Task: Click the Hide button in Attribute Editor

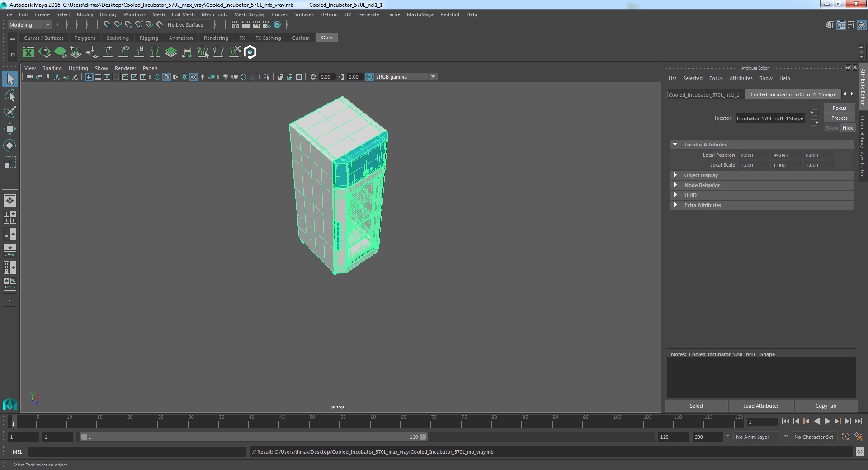Action: [848, 128]
